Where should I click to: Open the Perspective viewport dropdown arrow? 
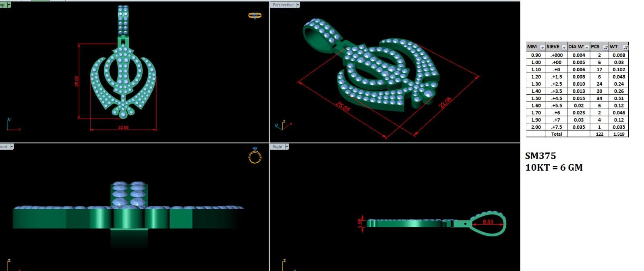coord(298,5)
